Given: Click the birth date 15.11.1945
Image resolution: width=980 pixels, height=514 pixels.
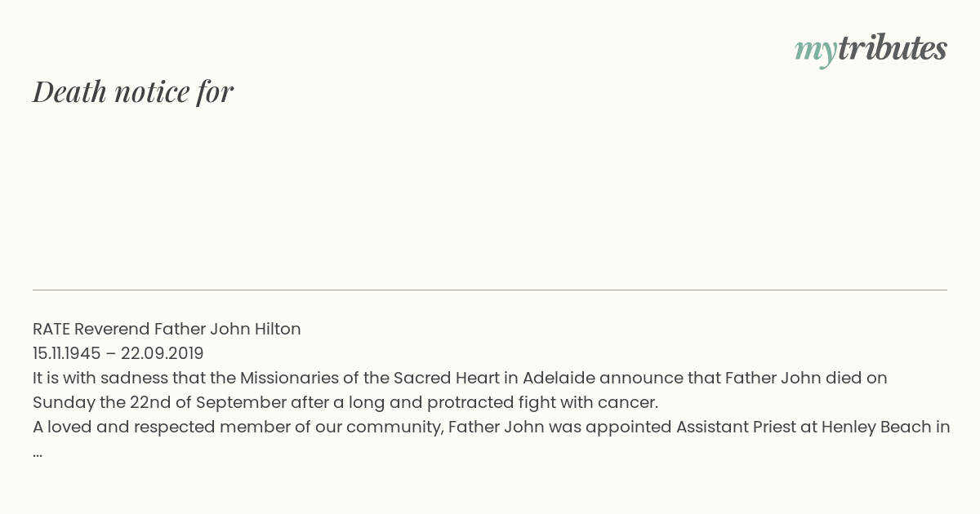Looking at the screenshot, I should click(x=67, y=353).
